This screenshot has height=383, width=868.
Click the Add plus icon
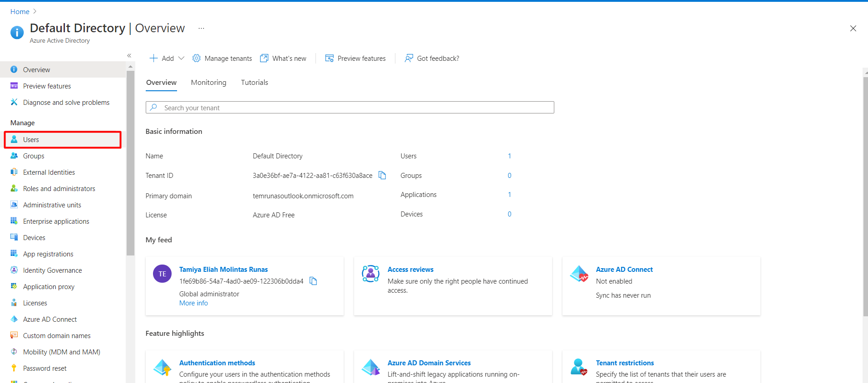153,58
